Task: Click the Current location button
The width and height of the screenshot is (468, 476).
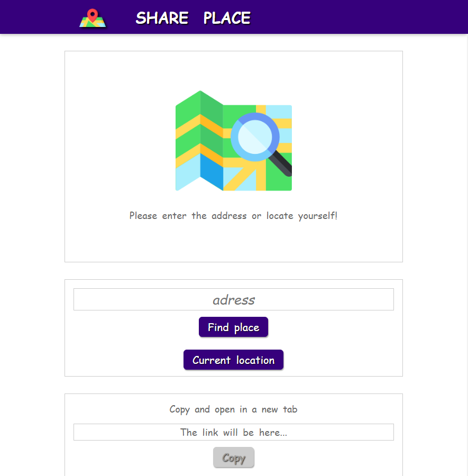Action: pyautogui.click(x=233, y=360)
